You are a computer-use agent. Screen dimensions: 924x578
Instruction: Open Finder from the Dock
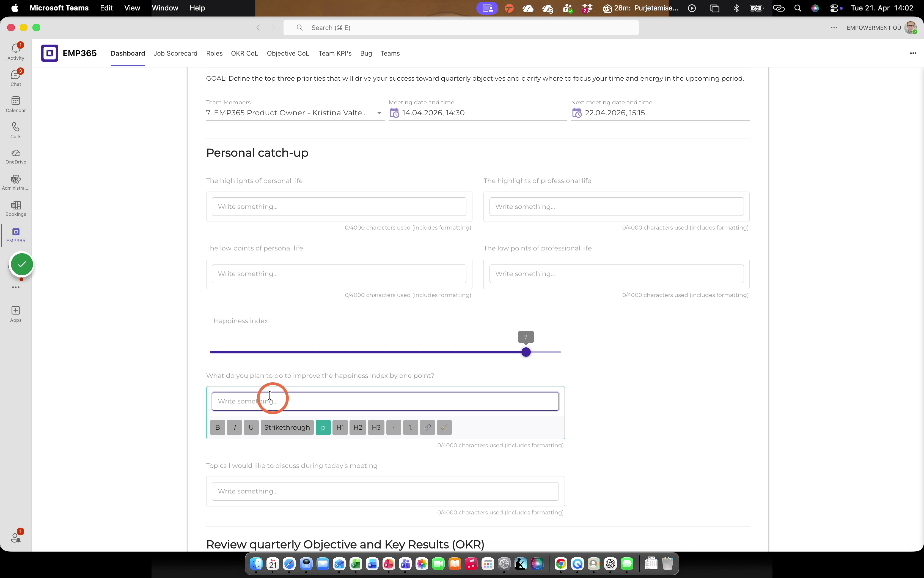click(x=256, y=563)
